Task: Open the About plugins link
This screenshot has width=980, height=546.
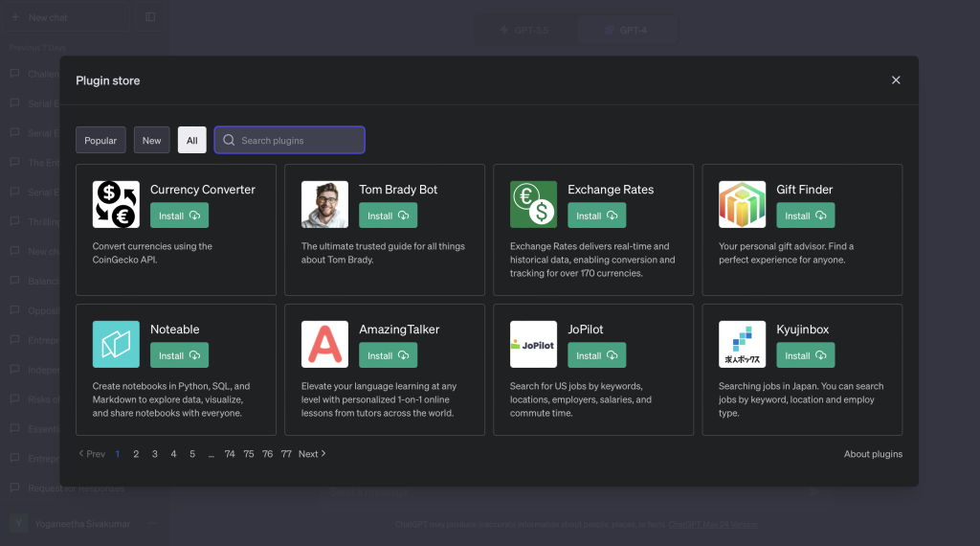Action: [x=873, y=454]
